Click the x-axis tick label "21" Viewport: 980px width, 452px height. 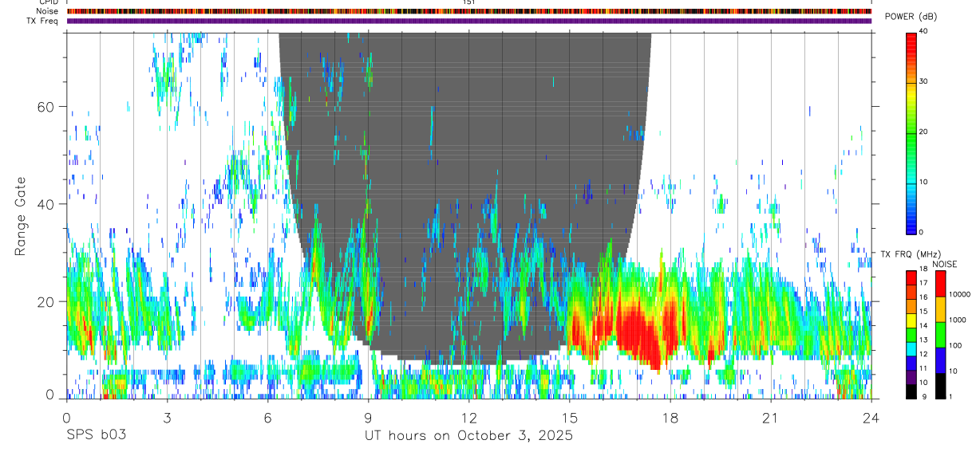(771, 417)
